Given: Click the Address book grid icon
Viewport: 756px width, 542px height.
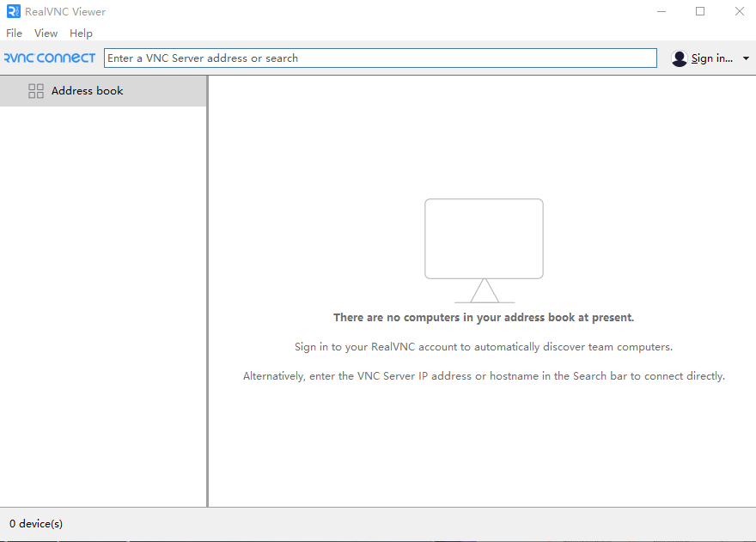Looking at the screenshot, I should pos(36,91).
